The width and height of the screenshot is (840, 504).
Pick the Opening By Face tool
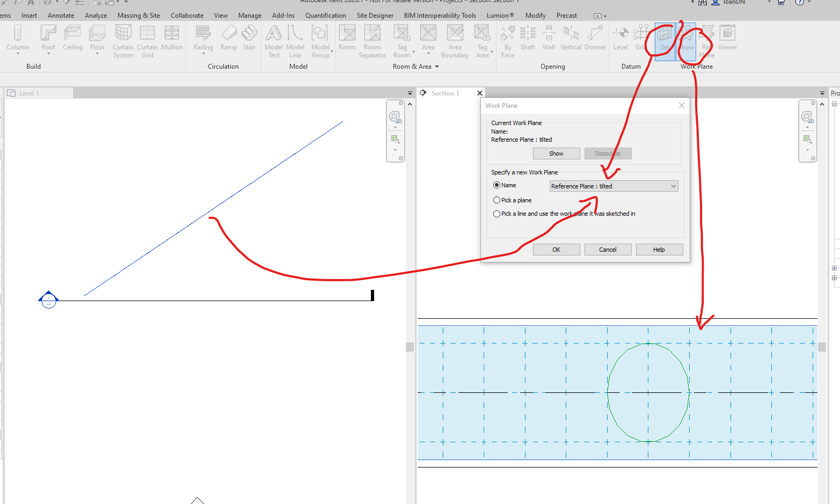pos(508,41)
